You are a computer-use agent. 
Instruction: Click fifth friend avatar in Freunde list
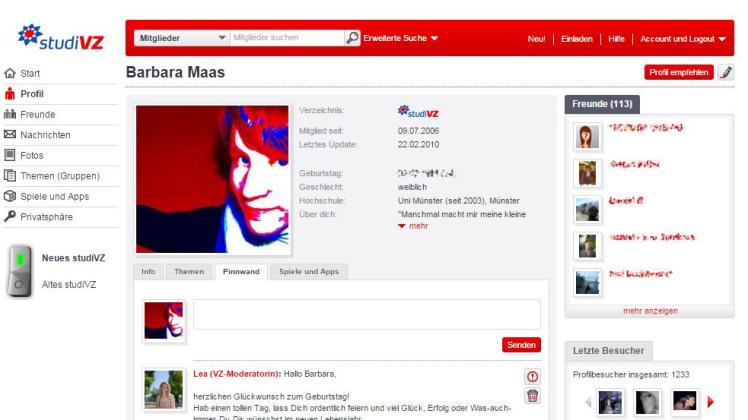pyautogui.click(x=587, y=282)
